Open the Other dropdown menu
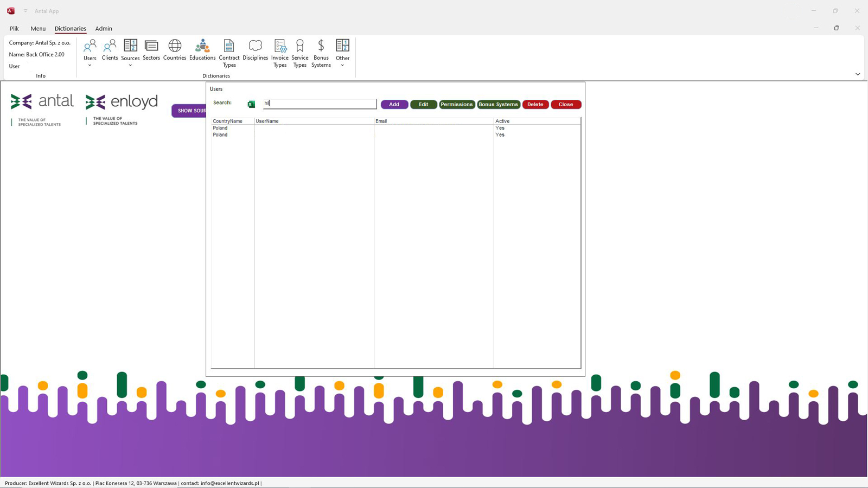The height and width of the screenshot is (488, 868). [x=342, y=66]
